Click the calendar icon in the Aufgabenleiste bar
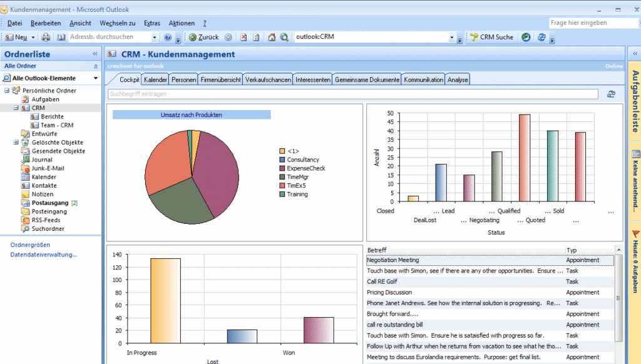This screenshot has width=641, height=364. coord(636,154)
